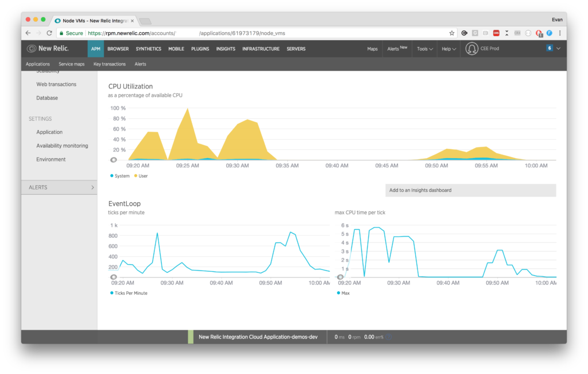The height and width of the screenshot is (374, 588).
Task: Click the New Relic logo
Action: coord(48,48)
